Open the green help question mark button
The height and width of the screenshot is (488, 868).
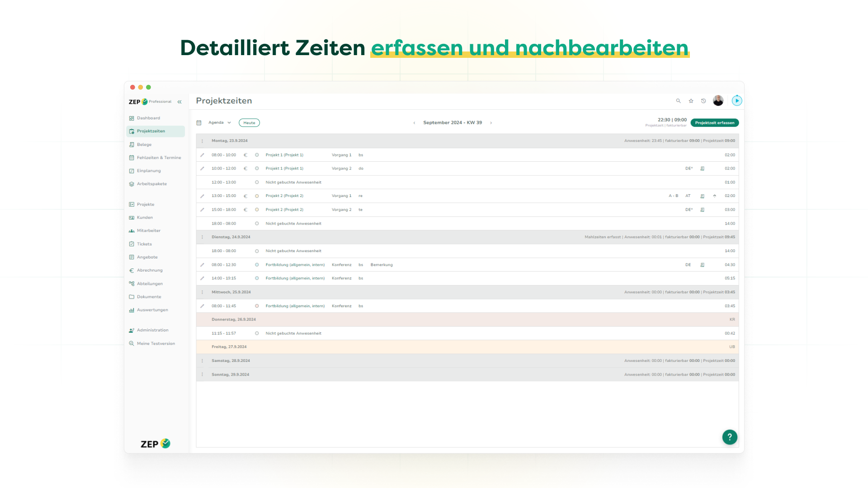coord(729,437)
